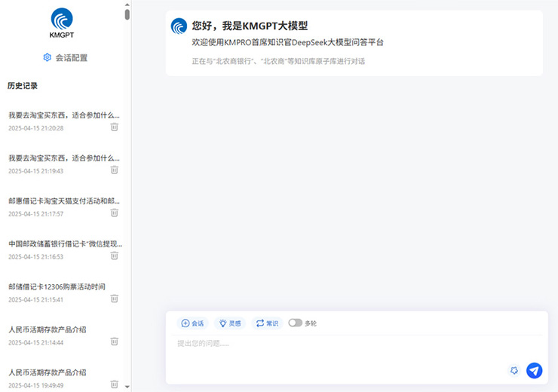Click the 正在与"北农商银行" knowledge base notice

click(x=278, y=61)
